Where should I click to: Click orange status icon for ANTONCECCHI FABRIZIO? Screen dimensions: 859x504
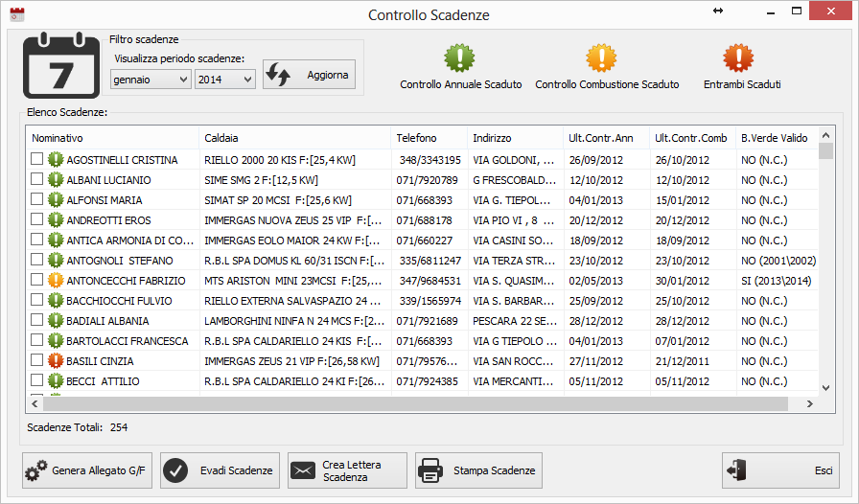(x=56, y=280)
